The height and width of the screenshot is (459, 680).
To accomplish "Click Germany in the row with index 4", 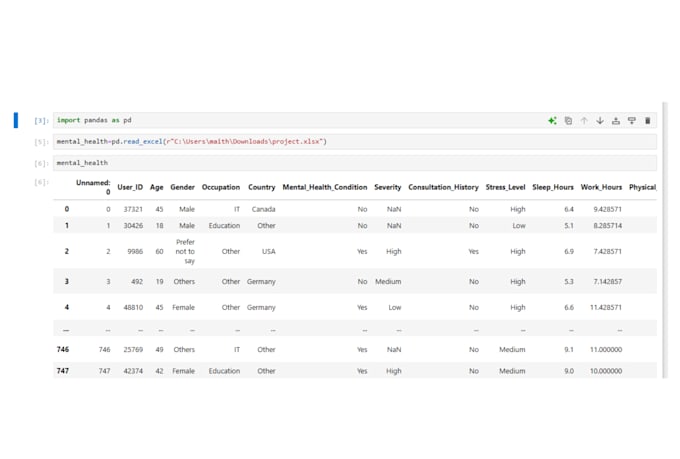I will [261, 307].
